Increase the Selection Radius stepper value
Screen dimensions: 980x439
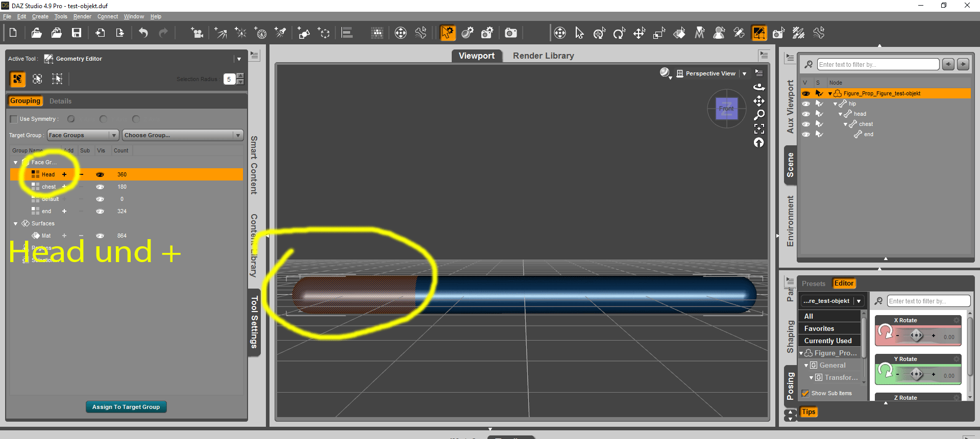click(x=240, y=76)
